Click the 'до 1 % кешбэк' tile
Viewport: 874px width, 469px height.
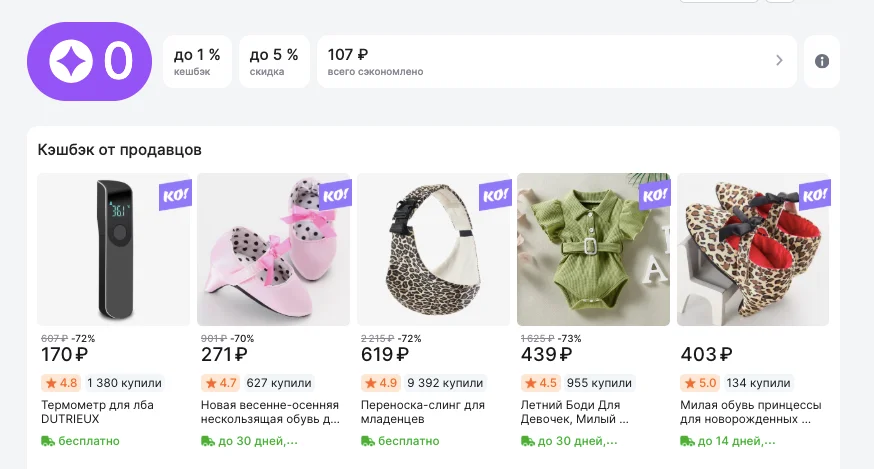[x=197, y=62]
